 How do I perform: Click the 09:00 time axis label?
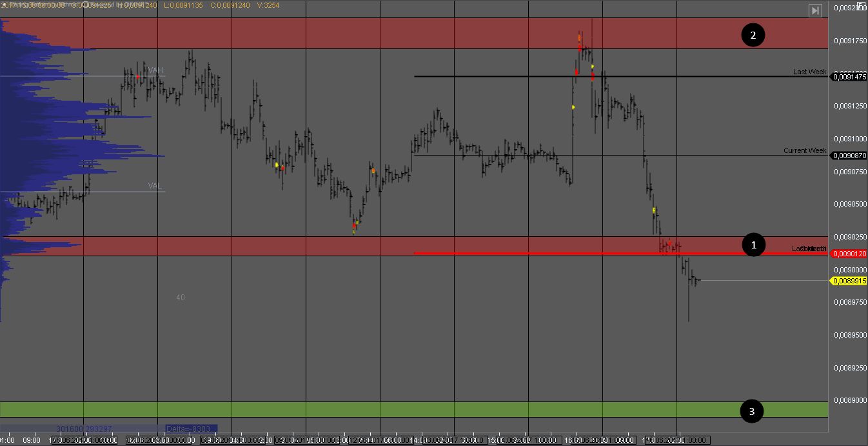31,440
